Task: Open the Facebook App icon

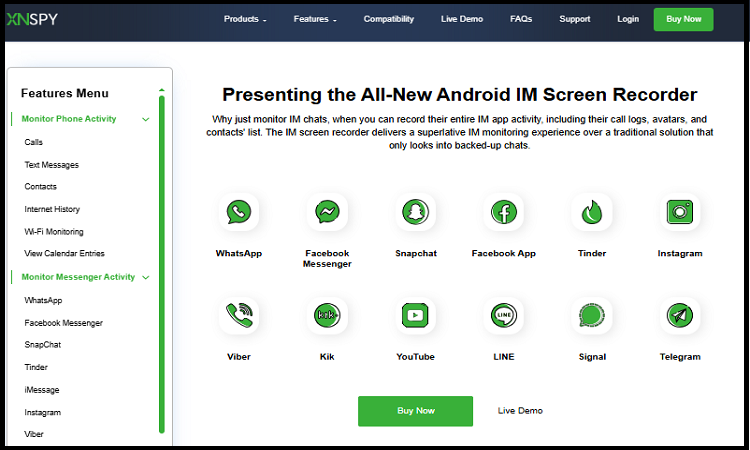Action: coord(504,212)
